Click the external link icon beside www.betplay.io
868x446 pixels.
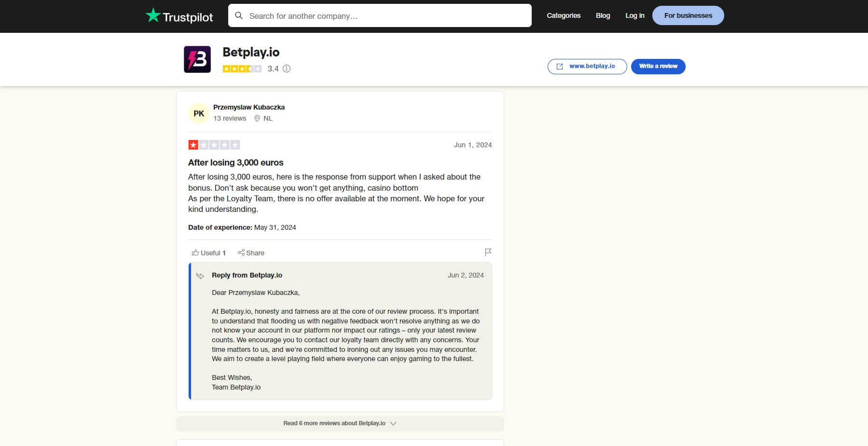(560, 66)
